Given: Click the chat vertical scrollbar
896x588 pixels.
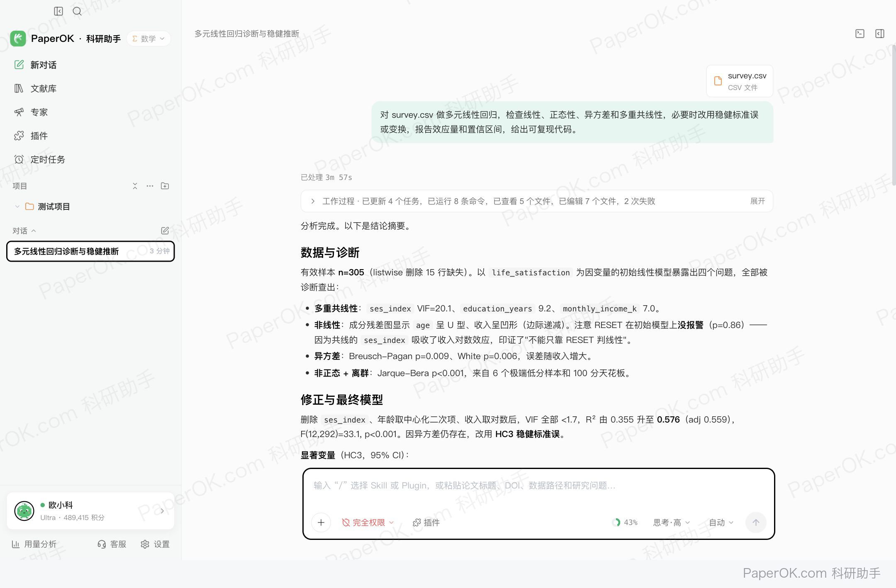Looking at the screenshot, I should pyautogui.click(x=894, y=116).
